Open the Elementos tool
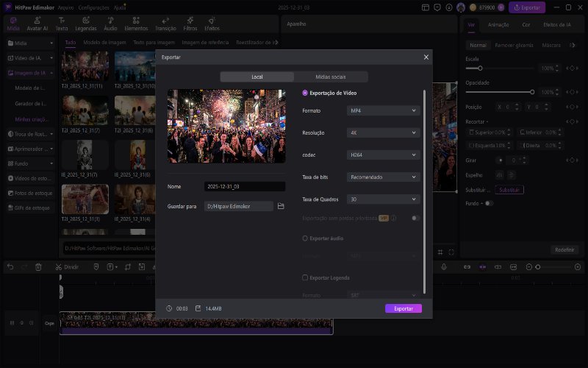588x368 pixels. point(136,24)
